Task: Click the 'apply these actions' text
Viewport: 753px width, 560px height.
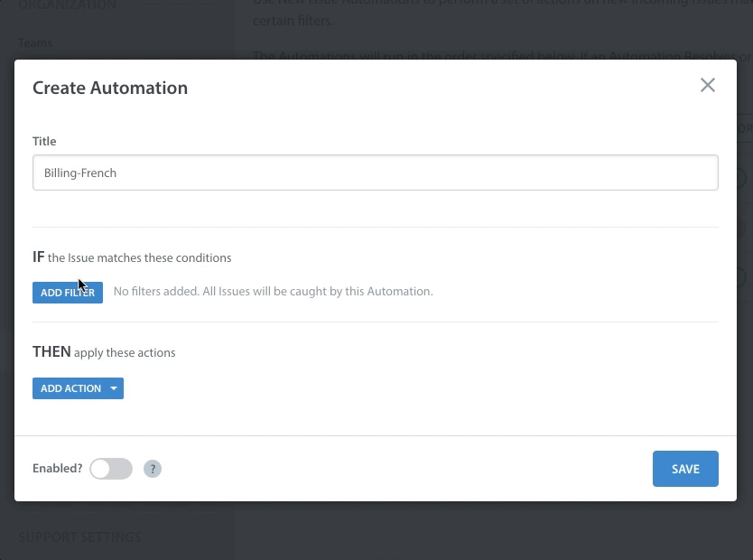Action: [x=125, y=353]
